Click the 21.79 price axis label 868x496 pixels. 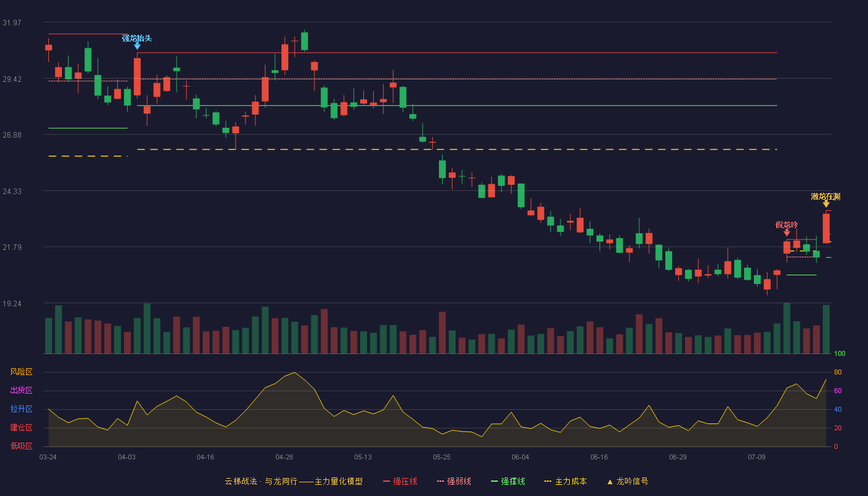pos(12,247)
